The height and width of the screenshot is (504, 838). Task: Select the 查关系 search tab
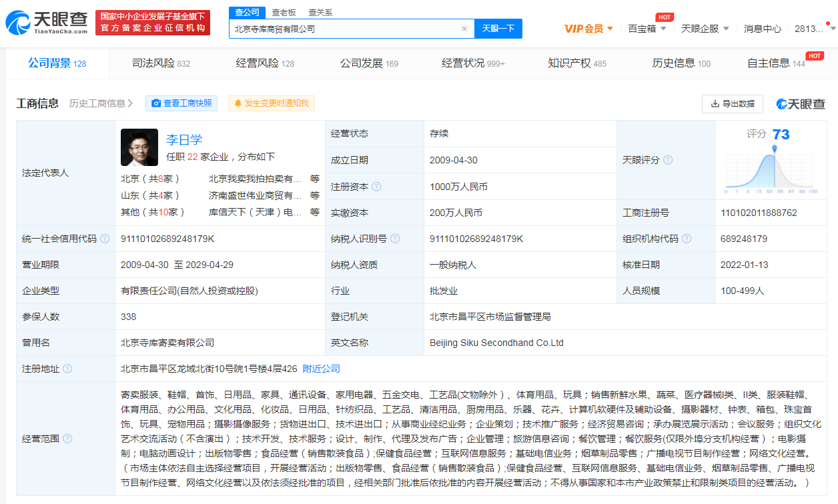320,13
